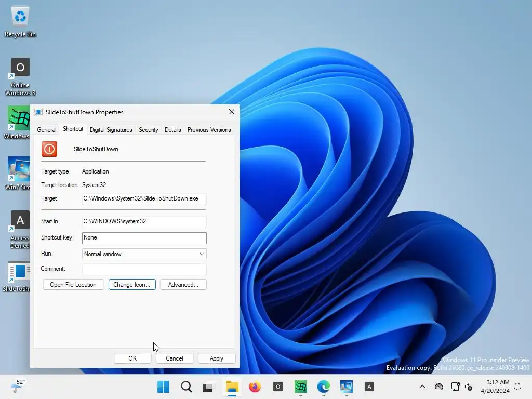Open the Access Denied desktop shortcut

(x=19, y=230)
